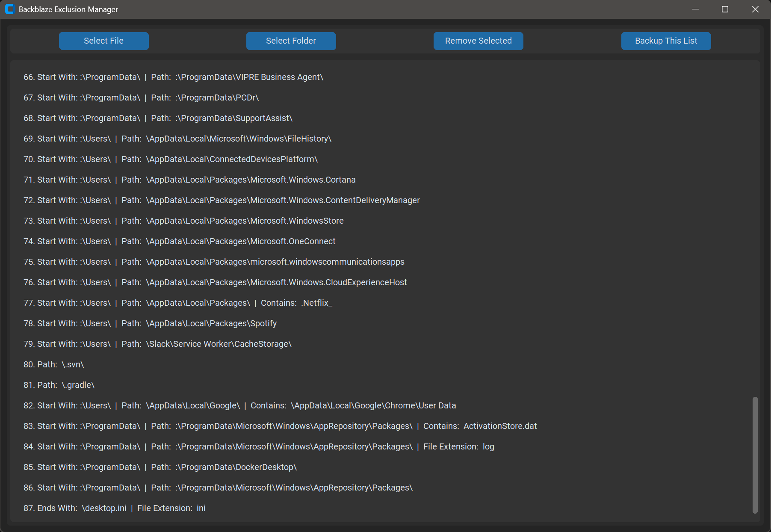Click Remove Selected button
This screenshot has height=532, width=771.
click(479, 41)
